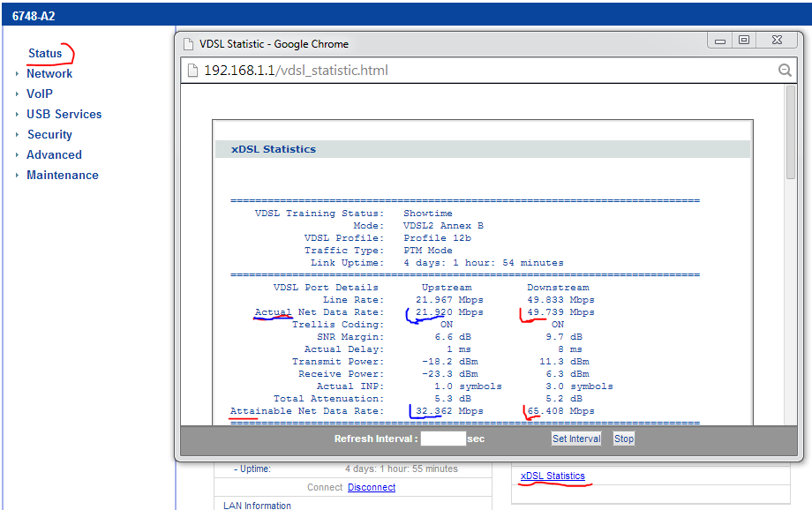
Task: Close the VDSL Statistic popup window
Action: click(775, 41)
